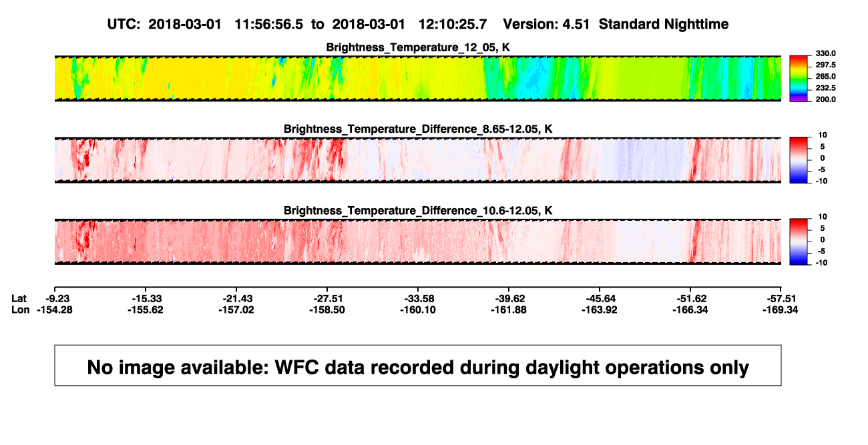Click the UTC time range title text
The width and height of the screenshot is (868, 445).
[418, 24]
